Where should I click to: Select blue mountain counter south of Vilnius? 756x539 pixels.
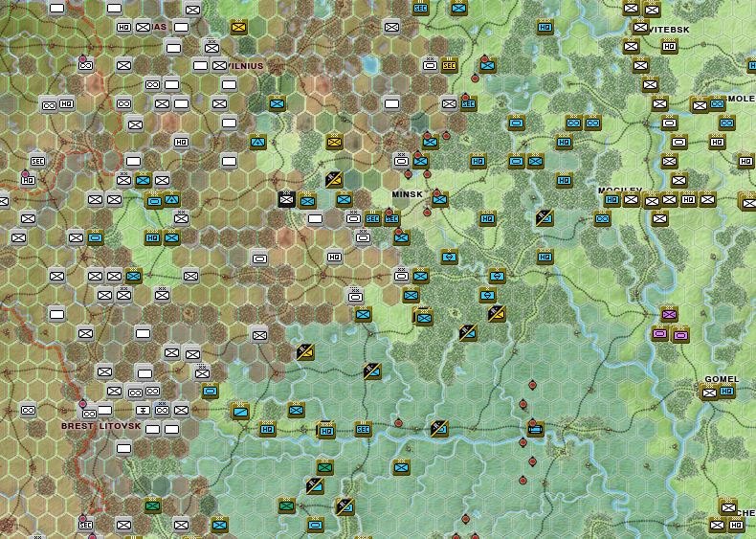tap(258, 142)
